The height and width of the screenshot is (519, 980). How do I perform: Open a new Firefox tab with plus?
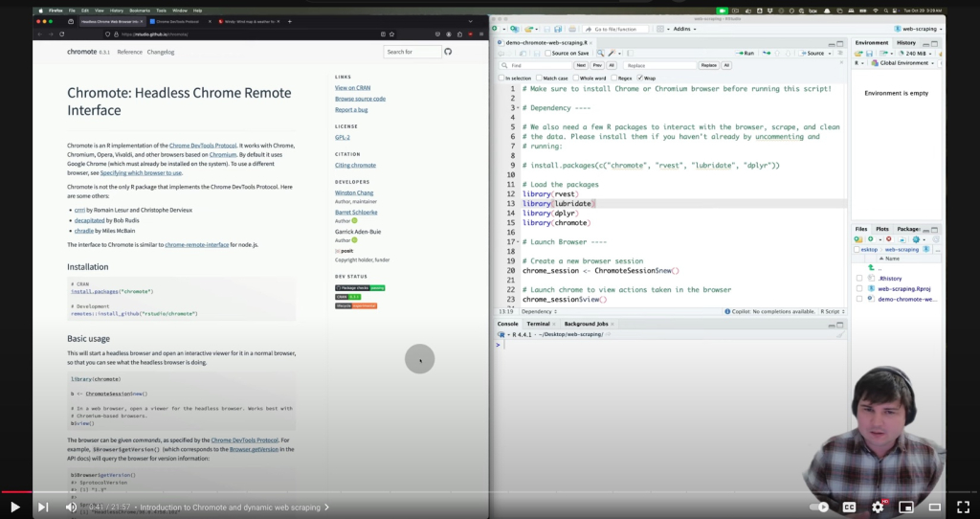[x=289, y=21]
